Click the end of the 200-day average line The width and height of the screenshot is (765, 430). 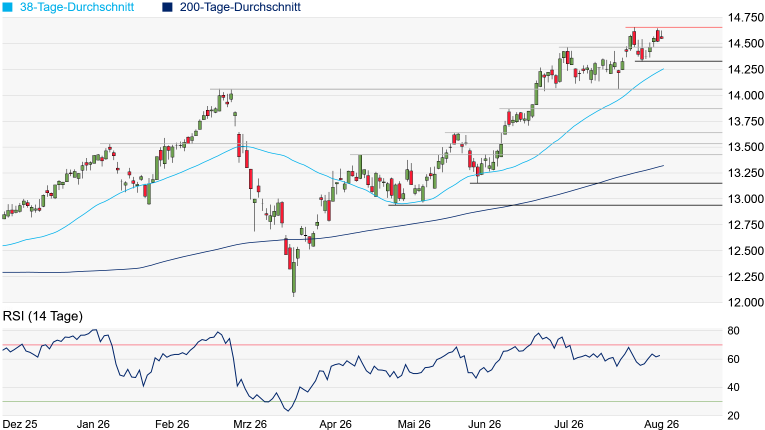pyautogui.click(x=663, y=166)
